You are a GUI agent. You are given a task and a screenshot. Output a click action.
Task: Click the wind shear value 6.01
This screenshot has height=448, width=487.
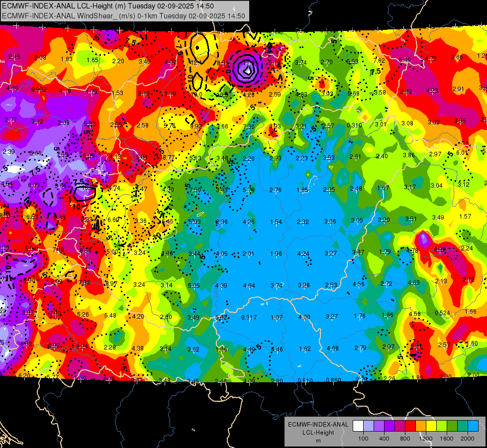coord(462,153)
